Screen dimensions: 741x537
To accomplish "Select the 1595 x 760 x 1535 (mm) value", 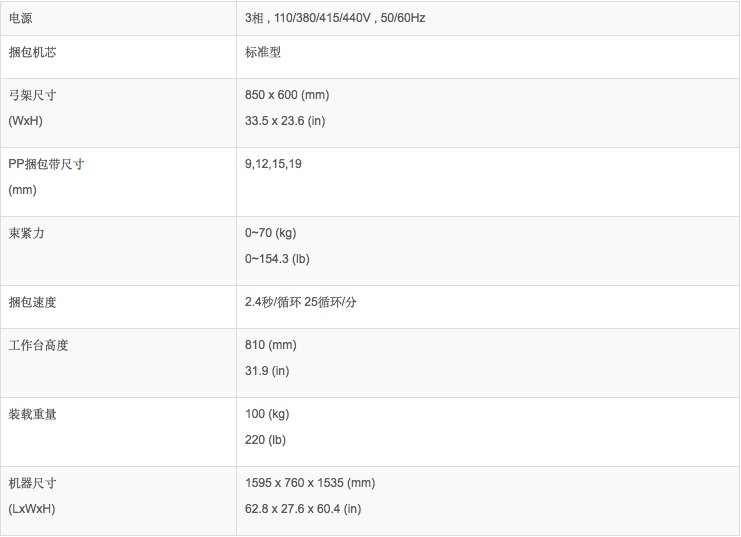I will [x=310, y=483].
